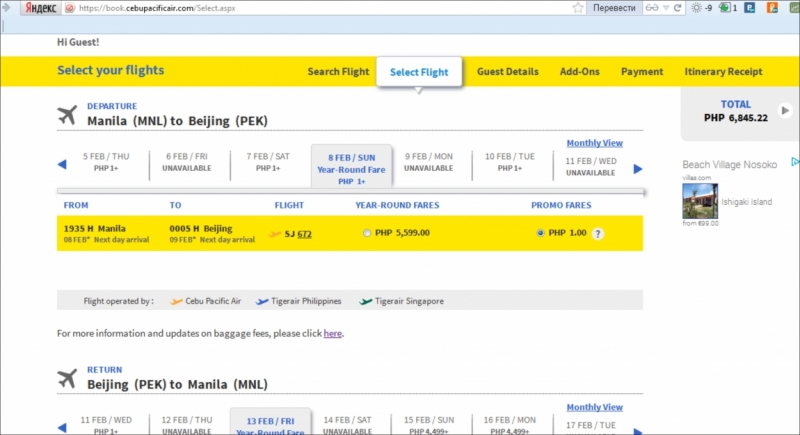Select the 7 FEB / SAT departure date

268,162
